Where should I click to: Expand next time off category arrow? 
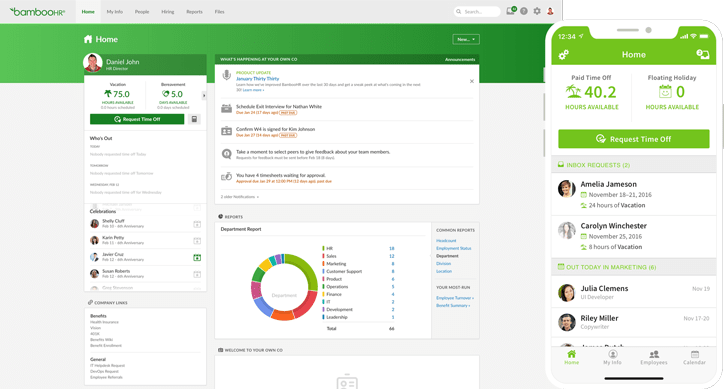(204, 96)
